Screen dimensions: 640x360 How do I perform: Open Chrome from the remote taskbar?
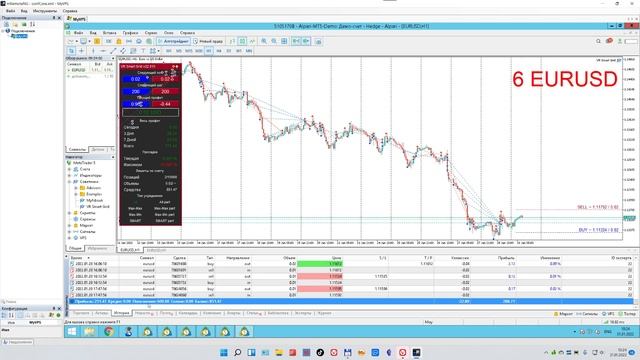click(109, 331)
